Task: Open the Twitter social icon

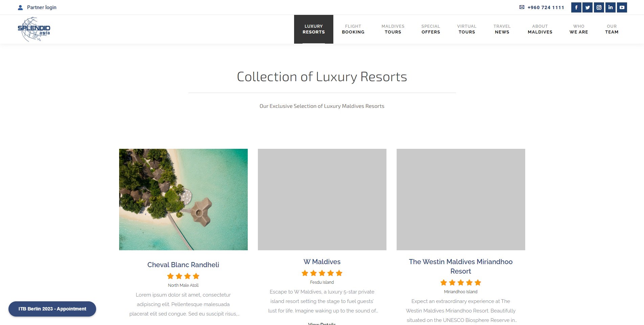Action: 587,7
